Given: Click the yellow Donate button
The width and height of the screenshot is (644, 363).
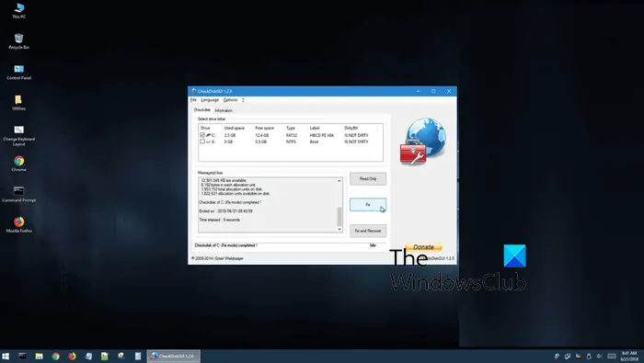Looking at the screenshot, I should (423, 247).
